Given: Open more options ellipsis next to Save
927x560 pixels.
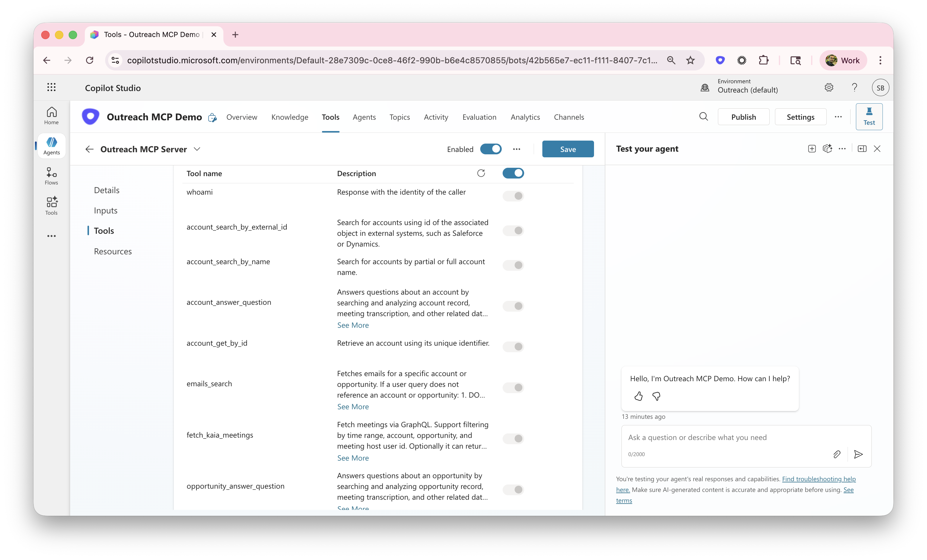Looking at the screenshot, I should coord(517,149).
